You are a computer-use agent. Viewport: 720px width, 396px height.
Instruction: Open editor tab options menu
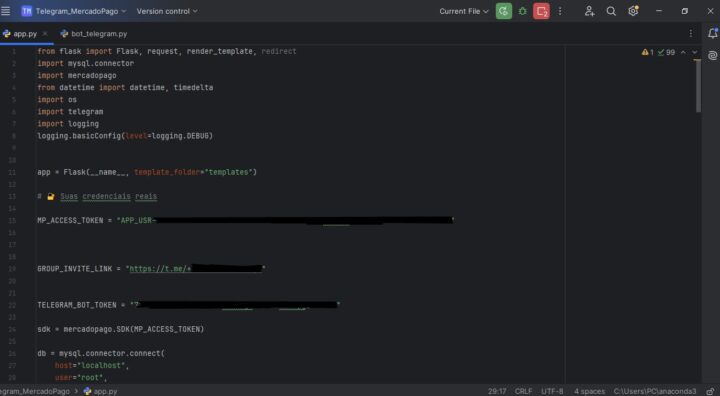click(691, 34)
